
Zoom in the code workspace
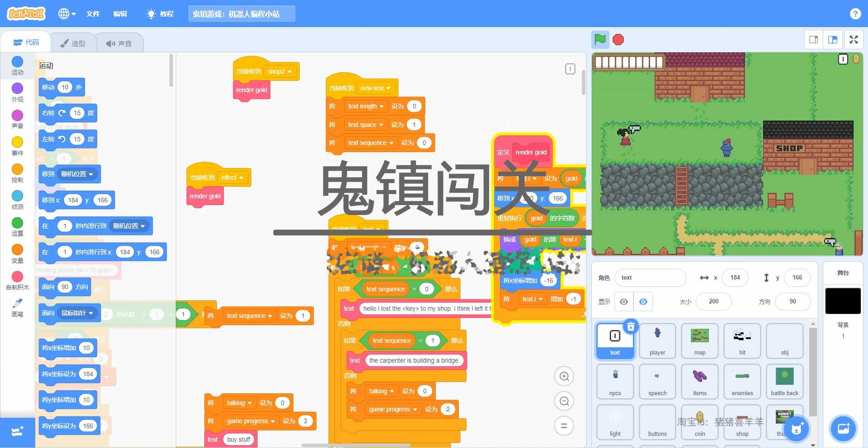point(564,376)
